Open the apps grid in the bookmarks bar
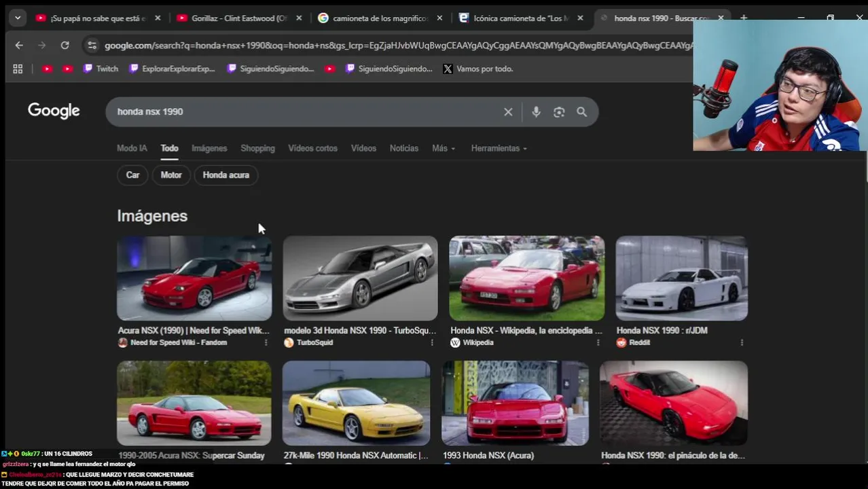Screen dimensions: 868x489 (18, 69)
